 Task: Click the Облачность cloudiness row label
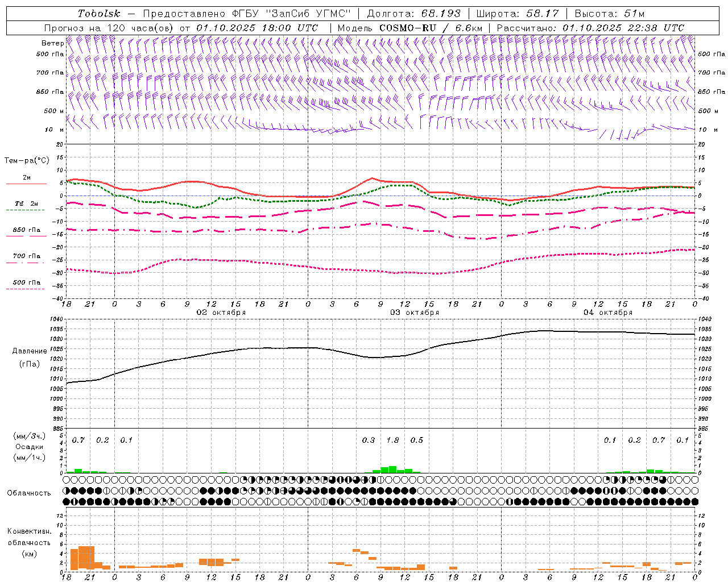[x=29, y=493]
